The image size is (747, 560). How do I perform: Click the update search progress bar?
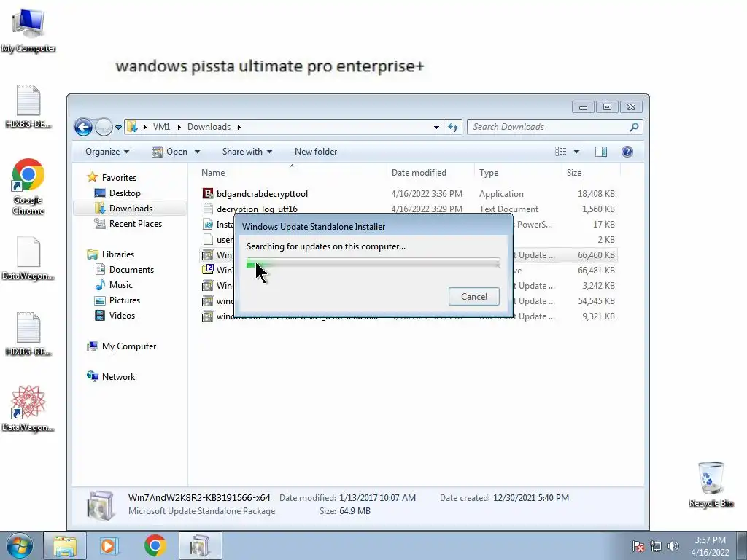(x=373, y=262)
